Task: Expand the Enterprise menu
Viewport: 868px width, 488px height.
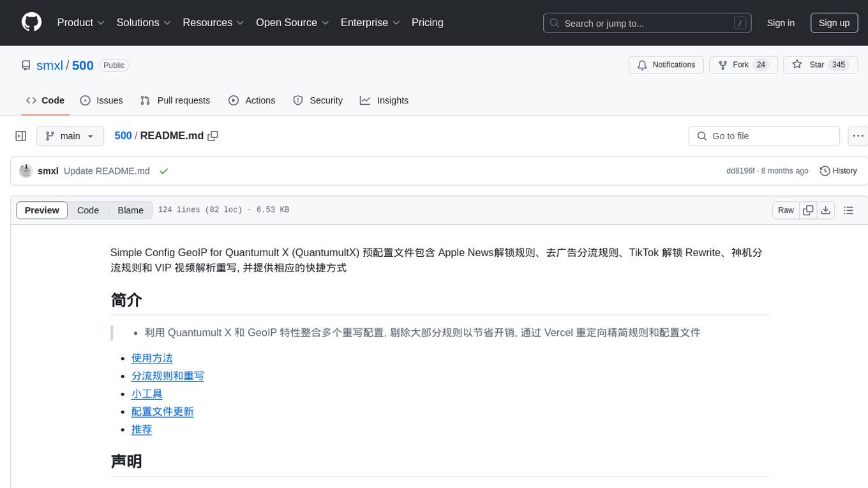Action: [370, 22]
